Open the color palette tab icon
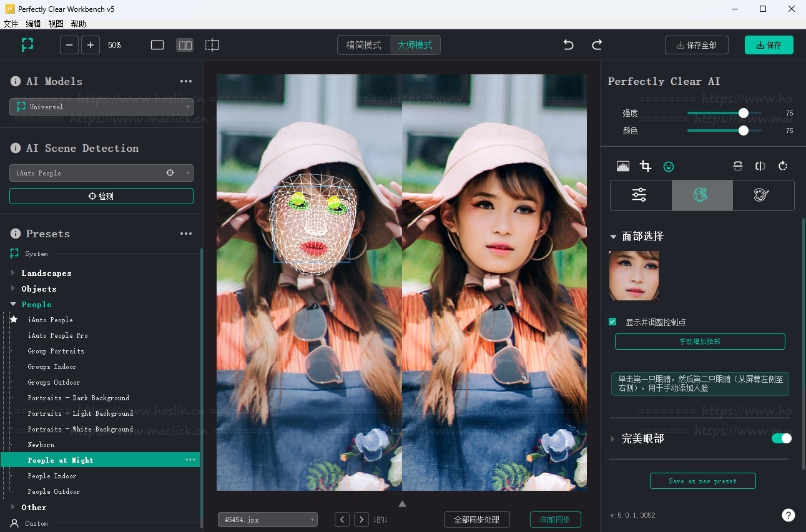Image resolution: width=806 pixels, height=532 pixels. [x=762, y=195]
